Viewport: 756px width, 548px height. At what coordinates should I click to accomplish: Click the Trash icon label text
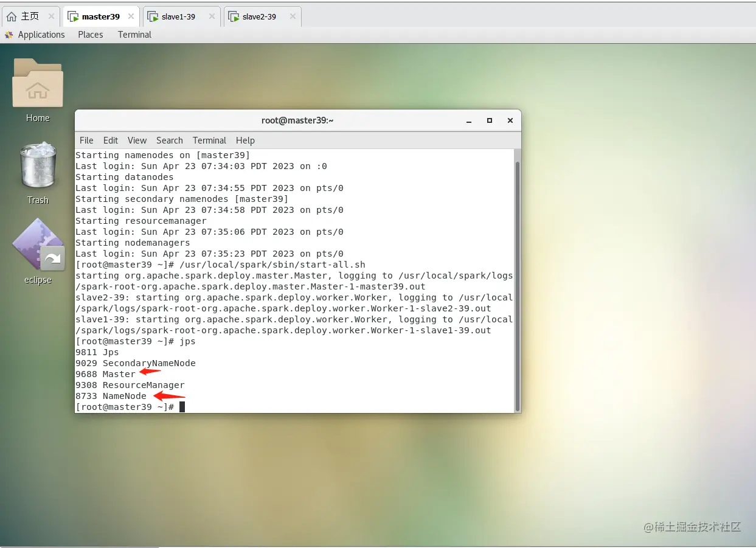point(38,200)
